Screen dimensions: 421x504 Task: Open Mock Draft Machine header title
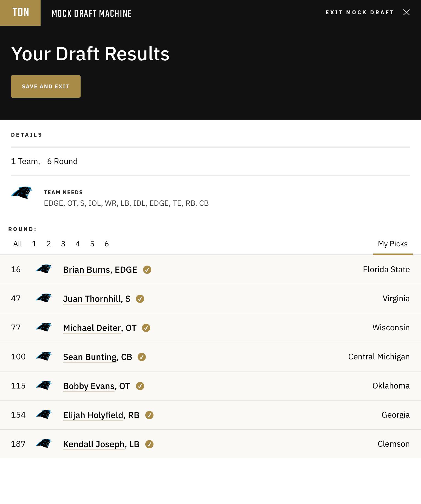click(92, 13)
